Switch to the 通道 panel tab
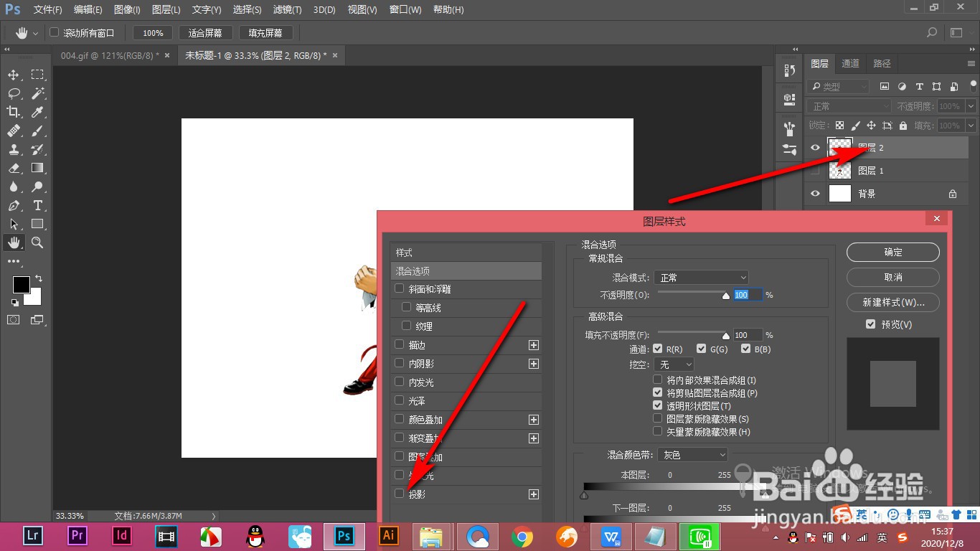980x551 pixels. point(850,63)
